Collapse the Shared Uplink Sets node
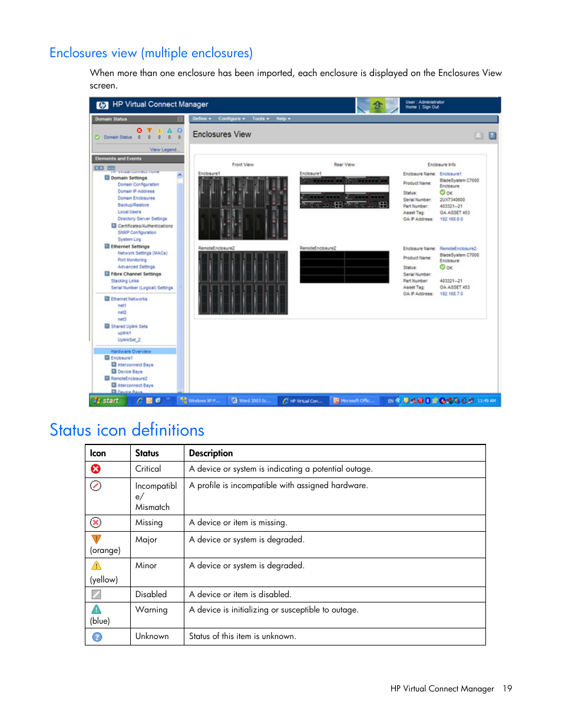 [x=107, y=326]
